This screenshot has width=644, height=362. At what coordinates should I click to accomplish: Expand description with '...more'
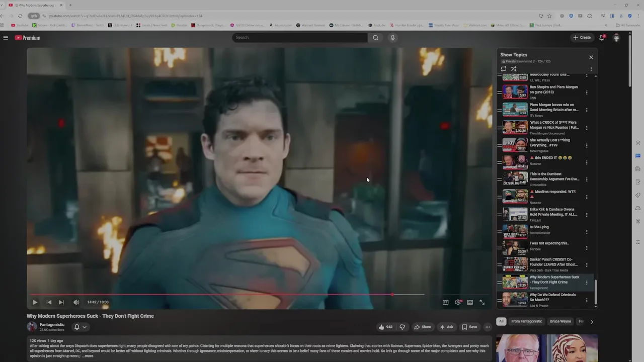click(x=87, y=356)
